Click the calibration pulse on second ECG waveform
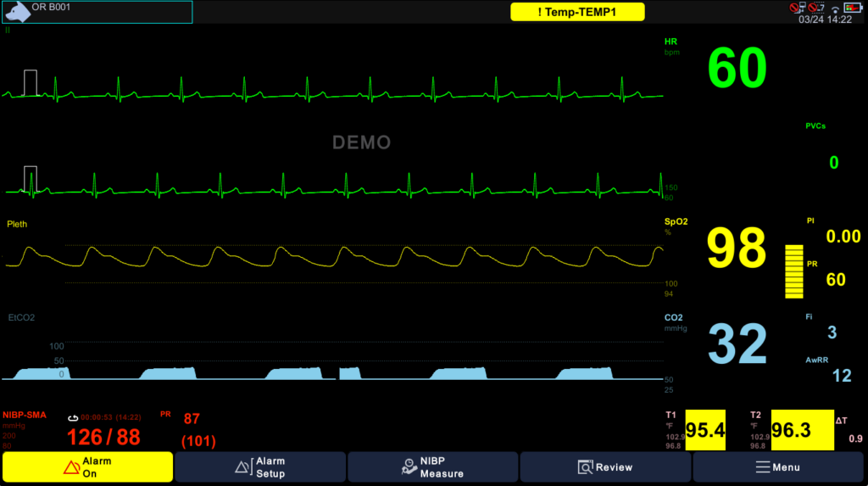This screenshot has height=486, width=868. [x=31, y=178]
